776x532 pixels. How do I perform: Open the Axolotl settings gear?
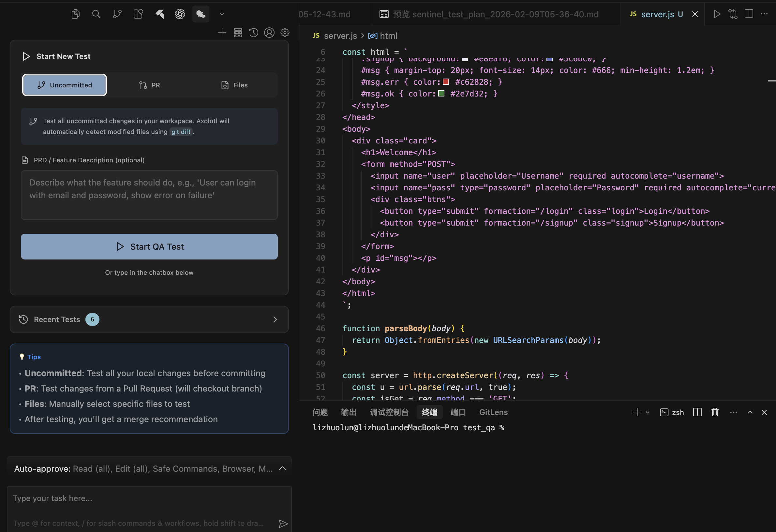285,32
